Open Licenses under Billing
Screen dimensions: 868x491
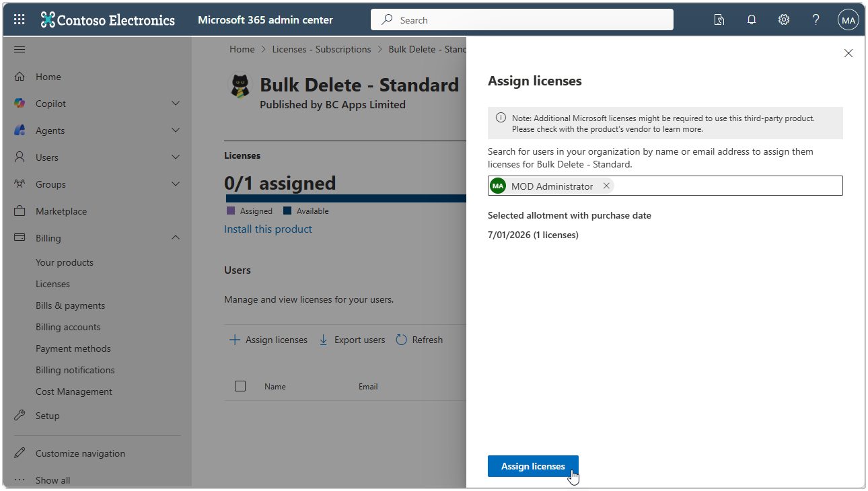(x=52, y=283)
